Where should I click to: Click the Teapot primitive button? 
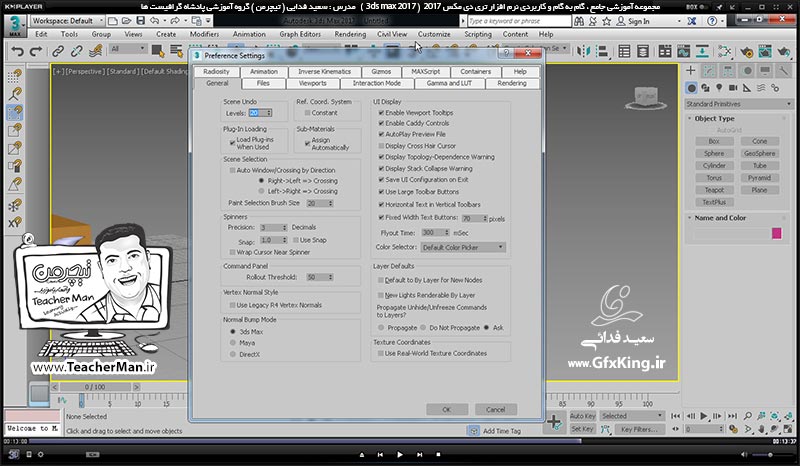click(x=714, y=190)
